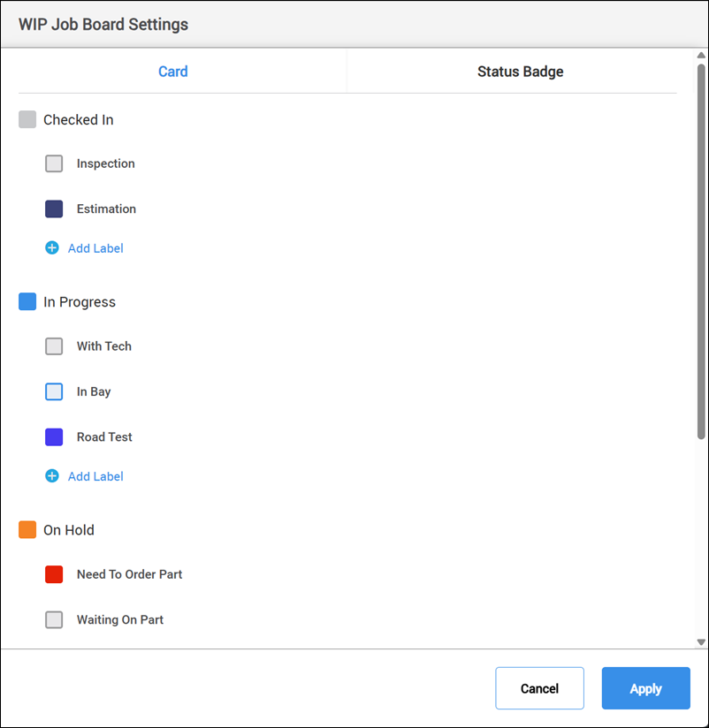Switch to the Status Badge tab
709x728 pixels.
coord(520,72)
